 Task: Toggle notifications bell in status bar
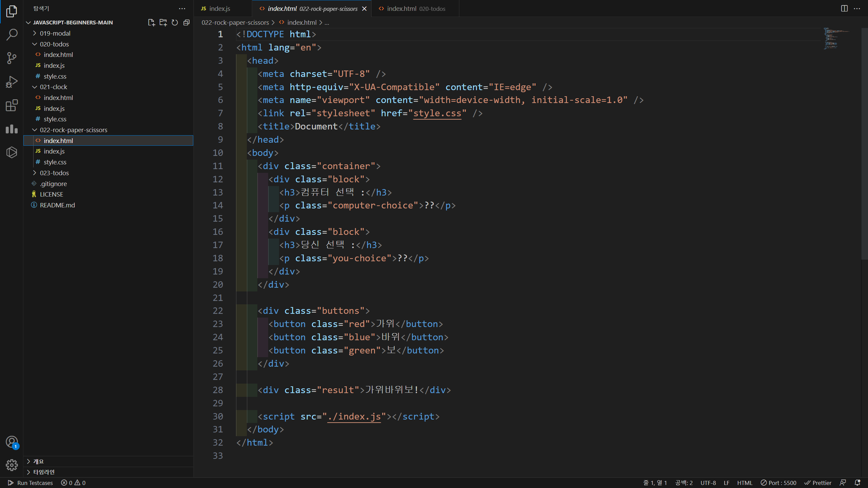[857, 483]
